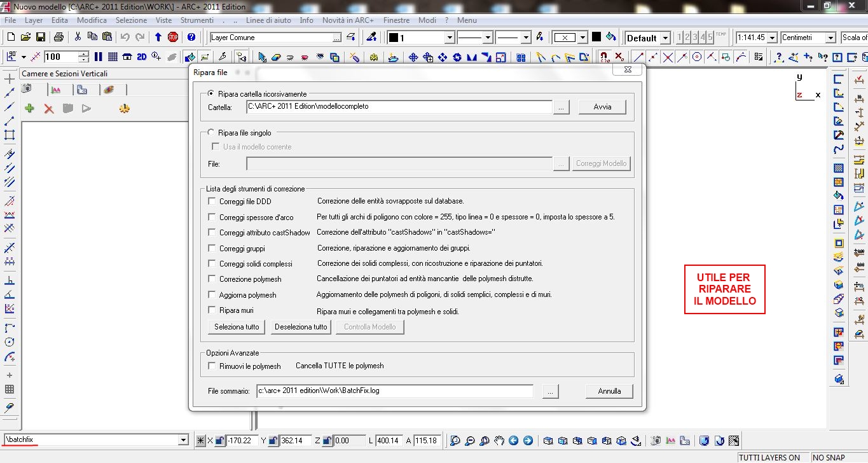Select 'Ripara file singolo' radio button

[211, 133]
